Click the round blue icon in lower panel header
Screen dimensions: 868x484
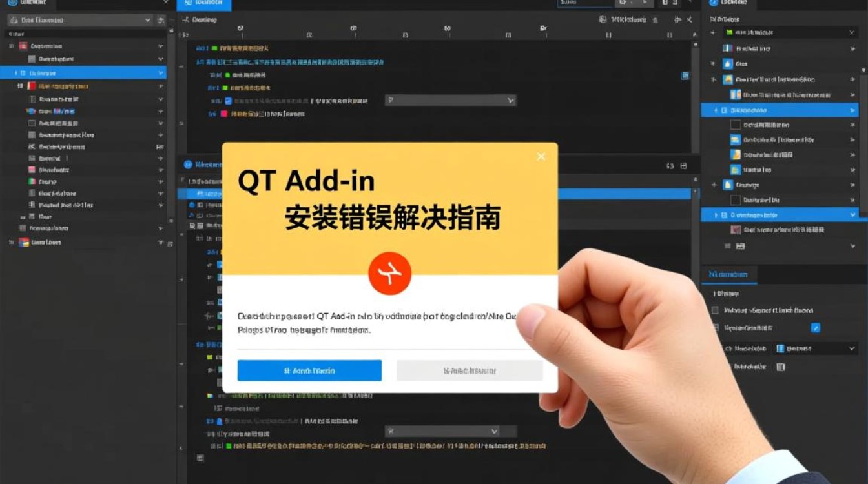point(189,165)
